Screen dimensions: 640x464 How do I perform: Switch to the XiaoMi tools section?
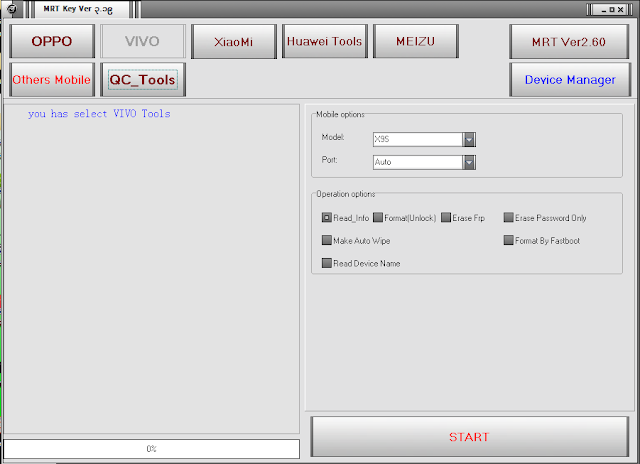point(234,41)
